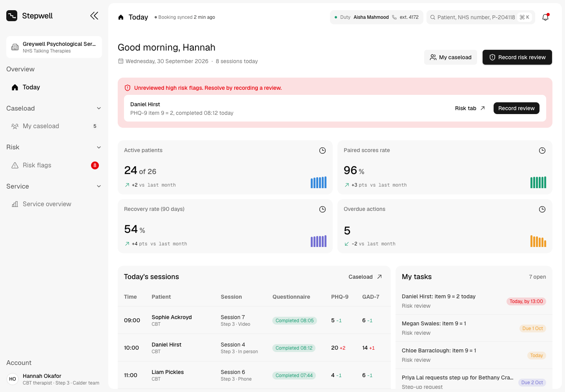Open Priya Lal step up request task
The image size is (565, 392).
tap(474, 379)
